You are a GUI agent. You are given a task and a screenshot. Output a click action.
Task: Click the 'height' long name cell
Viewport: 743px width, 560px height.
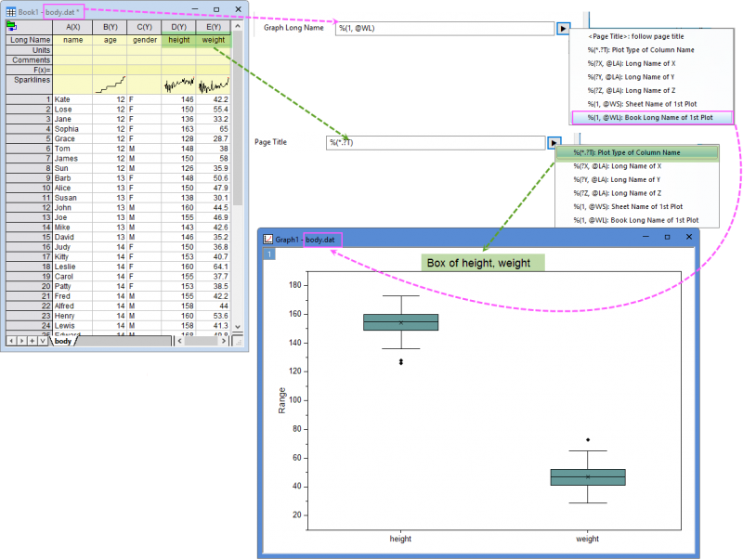pyautogui.click(x=178, y=40)
